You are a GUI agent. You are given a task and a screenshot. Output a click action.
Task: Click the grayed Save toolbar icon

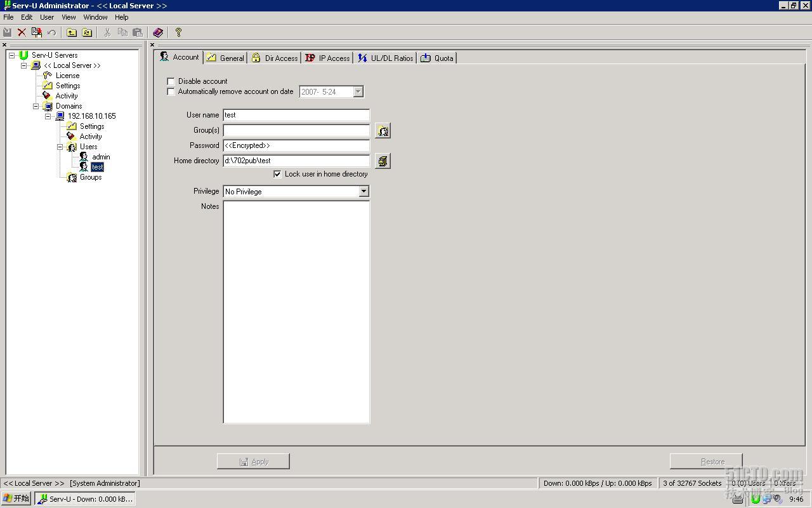(8, 32)
